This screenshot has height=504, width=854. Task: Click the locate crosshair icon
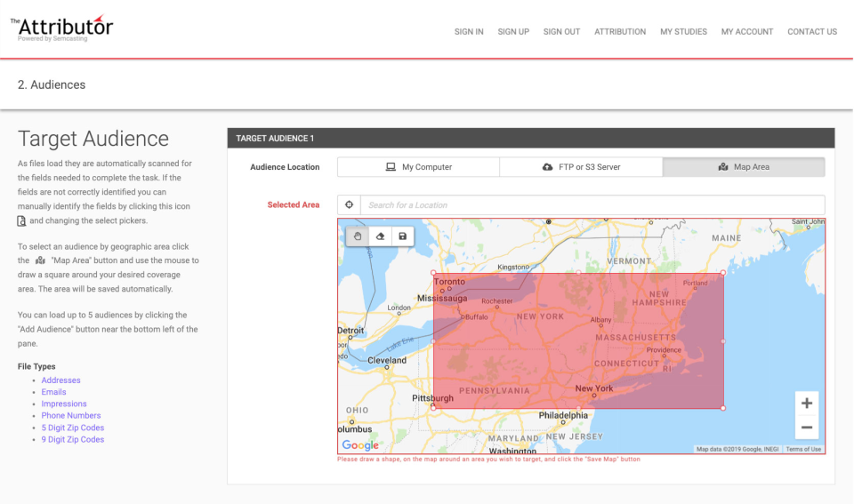(x=349, y=204)
